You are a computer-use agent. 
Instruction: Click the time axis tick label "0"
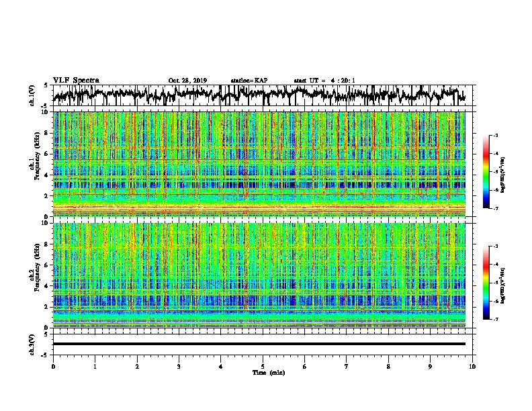(53, 367)
